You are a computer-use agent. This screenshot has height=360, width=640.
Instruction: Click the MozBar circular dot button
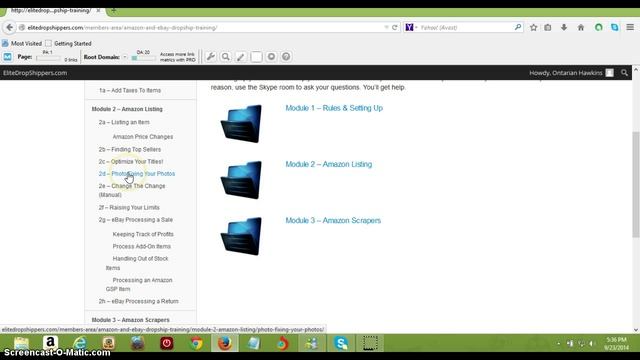click(271, 57)
